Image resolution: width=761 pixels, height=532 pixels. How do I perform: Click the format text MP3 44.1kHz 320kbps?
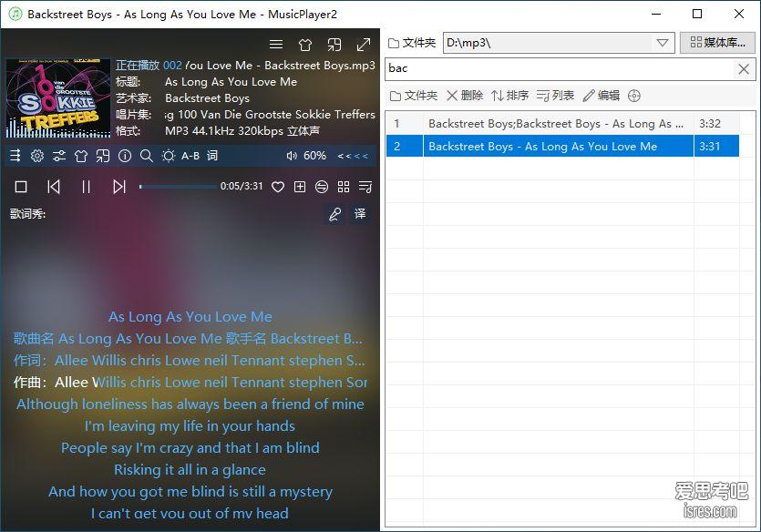[x=242, y=131]
